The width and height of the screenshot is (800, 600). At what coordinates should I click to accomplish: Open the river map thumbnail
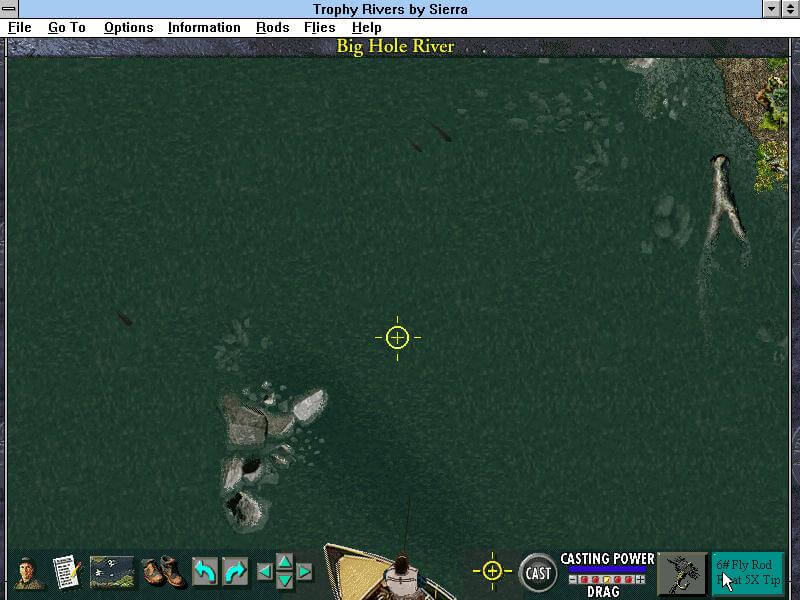112,572
